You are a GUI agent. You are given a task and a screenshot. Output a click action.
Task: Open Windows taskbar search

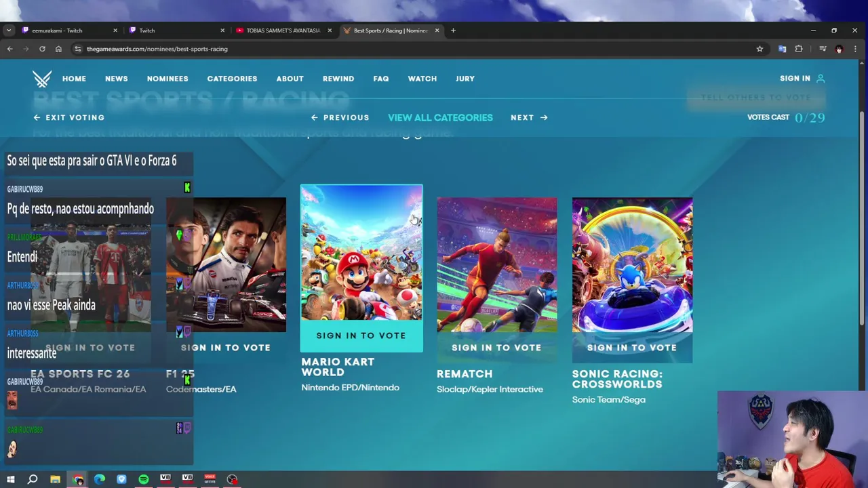coord(32,479)
